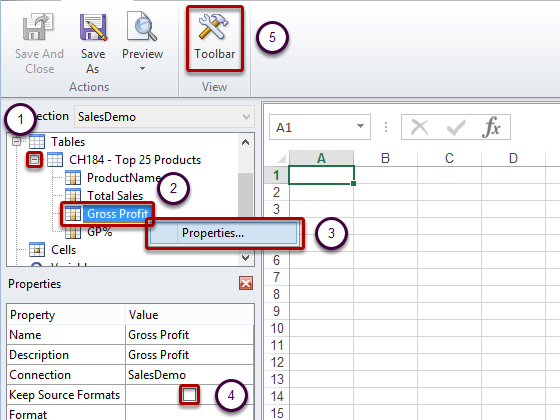Choose Properties... from the context menu
The image size is (560, 420).
pos(223,233)
